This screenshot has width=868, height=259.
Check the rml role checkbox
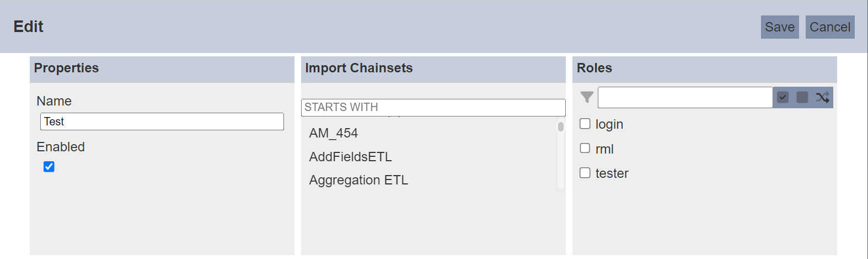[585, 148]
